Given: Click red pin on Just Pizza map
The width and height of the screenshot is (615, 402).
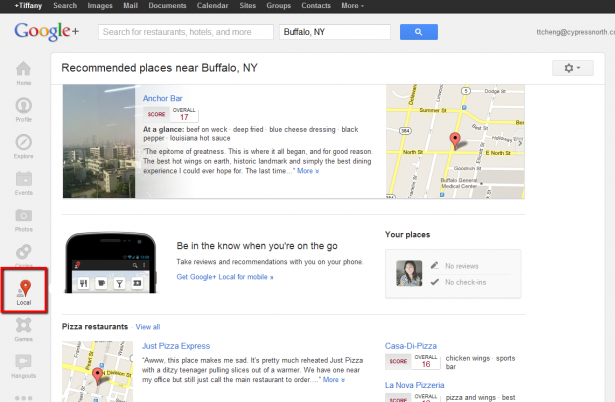Looking at the screenshot, I should click(97, 375).
